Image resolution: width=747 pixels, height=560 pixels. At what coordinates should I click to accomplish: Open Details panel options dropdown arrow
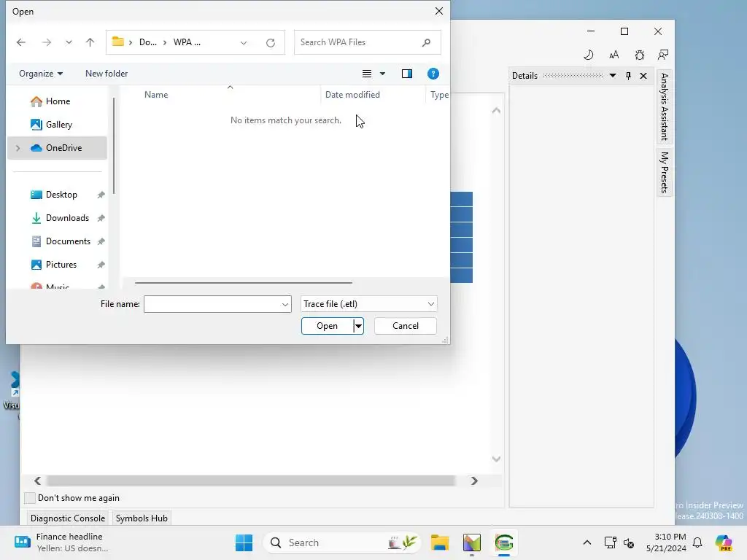coord(613,76)
